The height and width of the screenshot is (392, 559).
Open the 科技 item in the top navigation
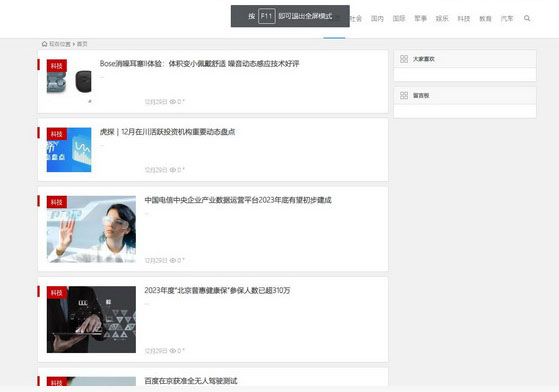click(x=464, y=19)
